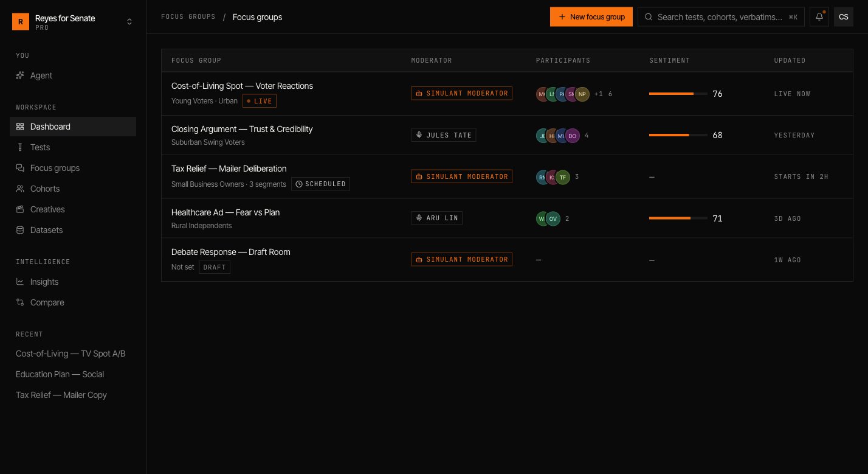868x474 pixels.
Task: Click Rural Independents subtitle
Action: pyautogui.click(x=201, y=226)
